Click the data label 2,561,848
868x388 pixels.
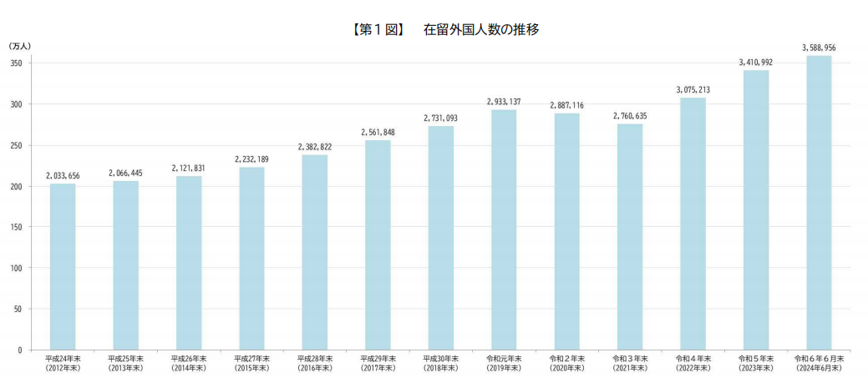coord(378,133)
